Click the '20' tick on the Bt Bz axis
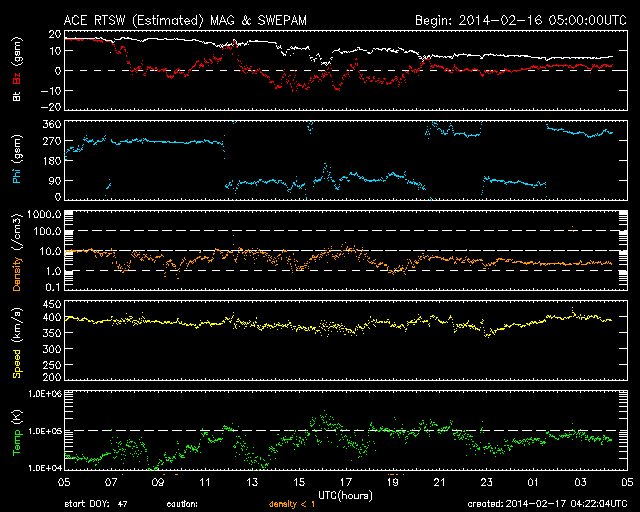 coord(55,34)
